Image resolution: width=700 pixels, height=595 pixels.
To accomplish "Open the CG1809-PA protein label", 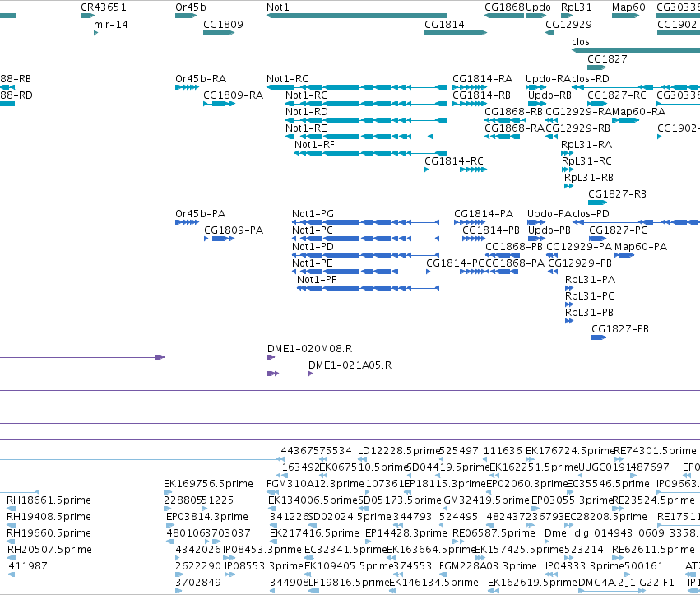I will point(234,230).
